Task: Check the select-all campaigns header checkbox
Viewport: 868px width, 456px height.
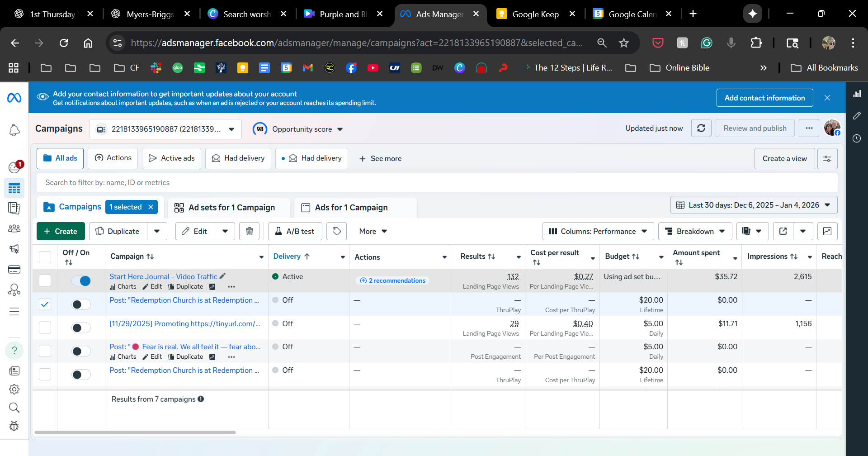Action: 45,257
